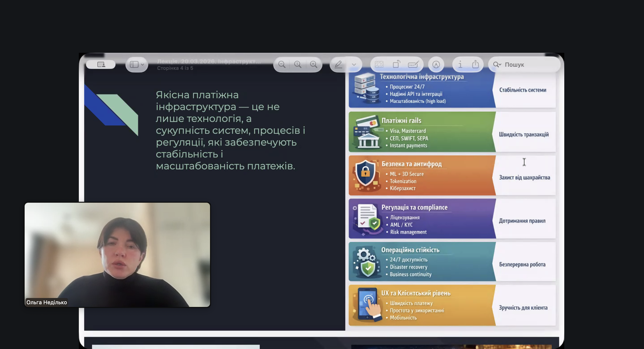The width and height of the screenshot is (644, 349).
Task: Expand the search options chevron
Action: (500, 64)
